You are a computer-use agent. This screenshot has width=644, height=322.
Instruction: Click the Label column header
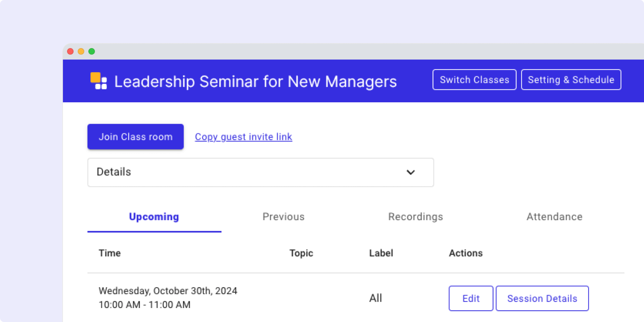pyautogui.click(x=381, y=253)
